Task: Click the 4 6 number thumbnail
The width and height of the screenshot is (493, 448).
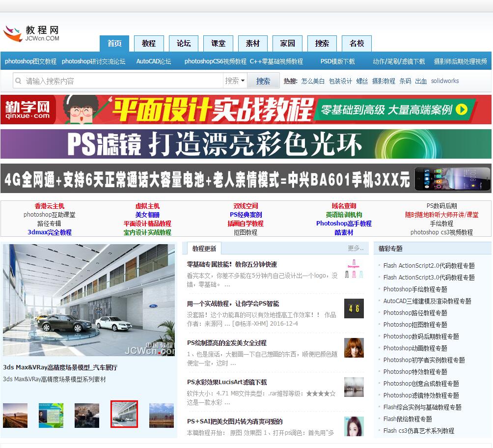Action: click(354, 308)
